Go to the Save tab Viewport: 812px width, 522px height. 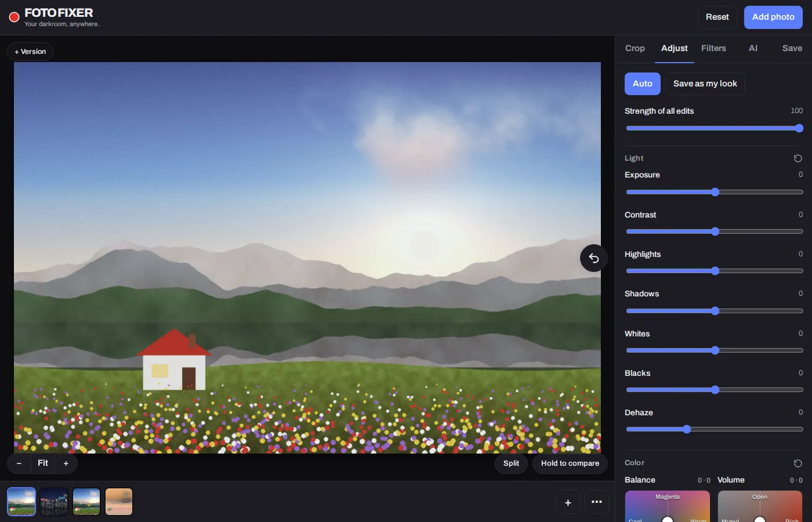click(792, 48)
